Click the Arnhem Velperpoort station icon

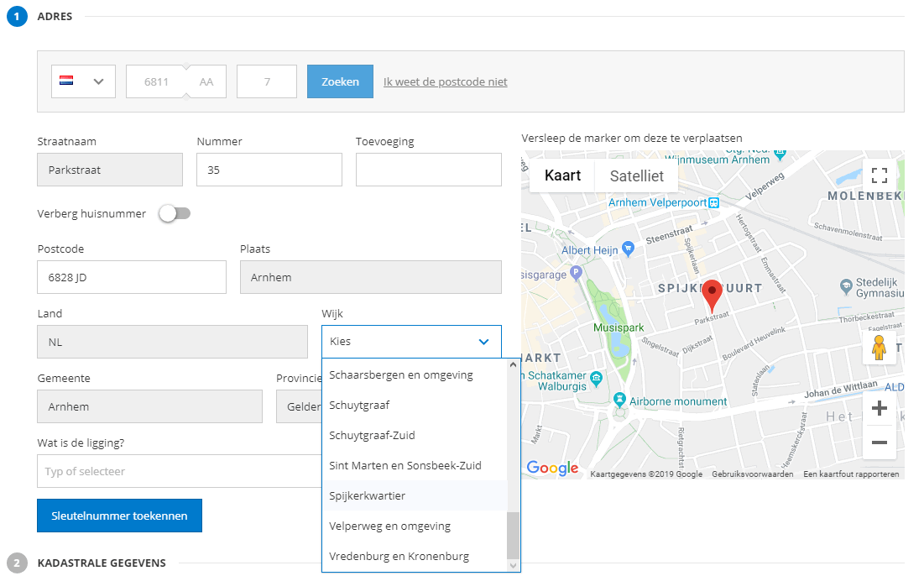coord(714,203)
